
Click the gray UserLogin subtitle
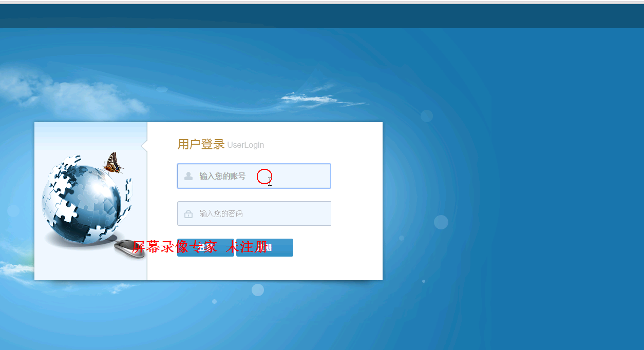(x=245, y=145)
